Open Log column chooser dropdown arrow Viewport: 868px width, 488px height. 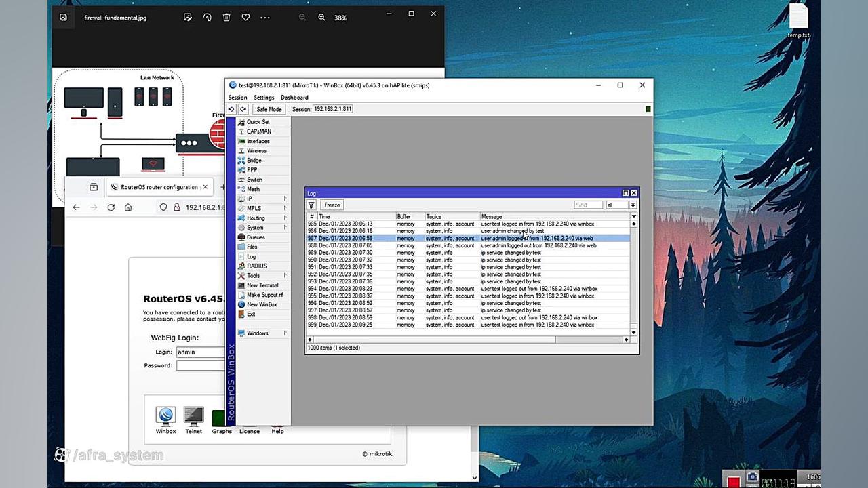click(634, 216)
